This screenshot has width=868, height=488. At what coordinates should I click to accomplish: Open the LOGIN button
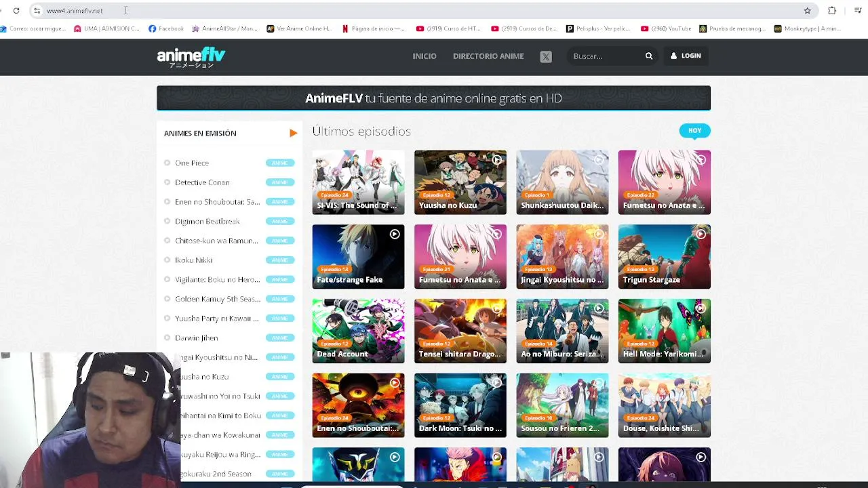[x=686, y=56]
